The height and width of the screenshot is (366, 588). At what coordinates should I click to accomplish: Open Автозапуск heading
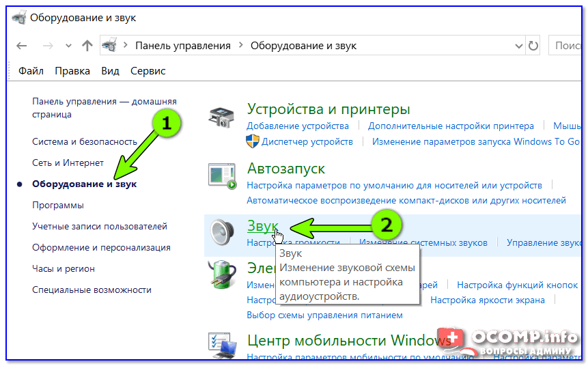point(285,169)
